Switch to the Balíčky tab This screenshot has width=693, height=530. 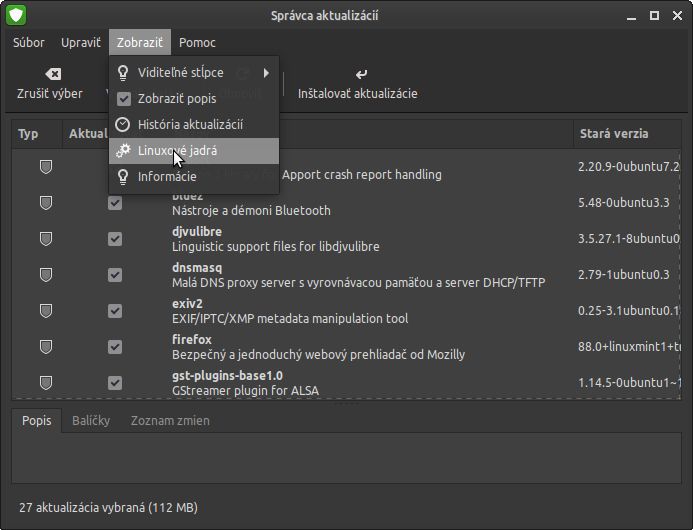[x=91, y=420]
